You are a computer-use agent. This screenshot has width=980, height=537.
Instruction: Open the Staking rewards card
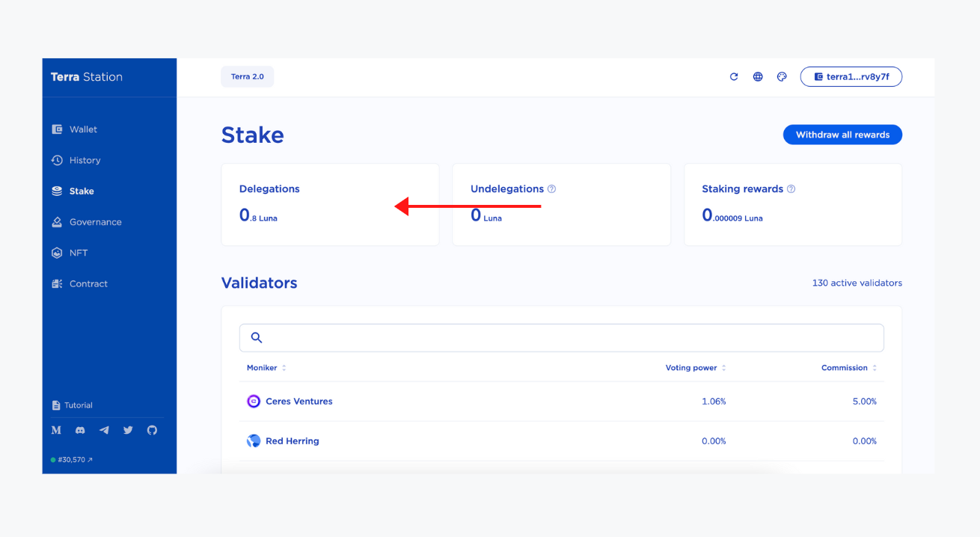(793, 204)
